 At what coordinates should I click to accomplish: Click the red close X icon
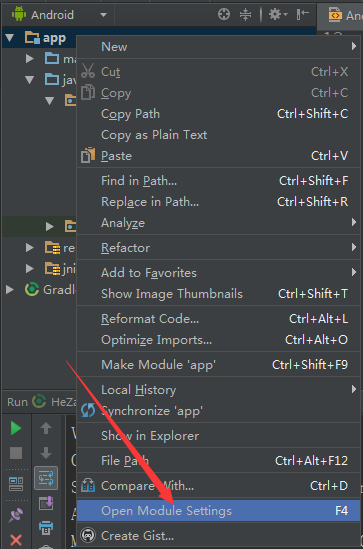[x=16, y=540]
